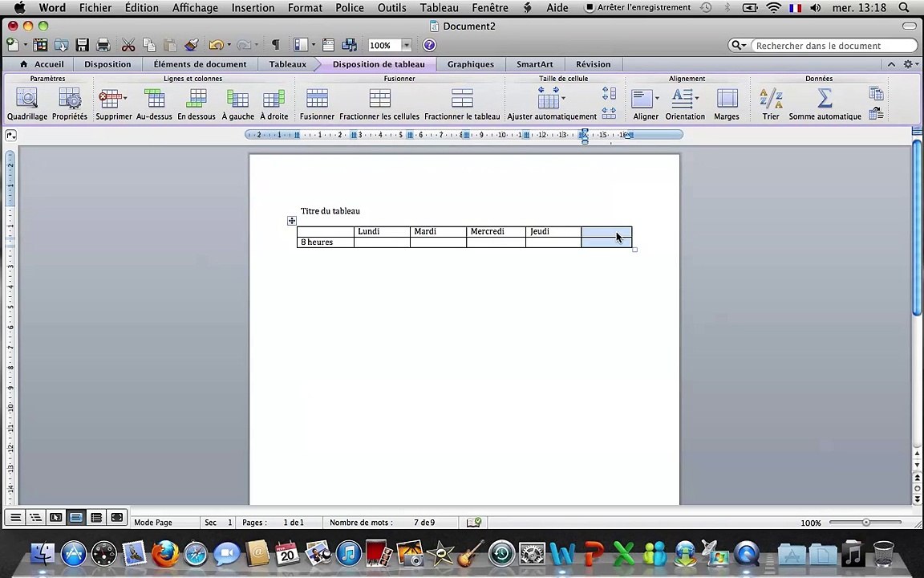Switch to the Disposition tab
The image size is (924, 578).
point(107,63)
